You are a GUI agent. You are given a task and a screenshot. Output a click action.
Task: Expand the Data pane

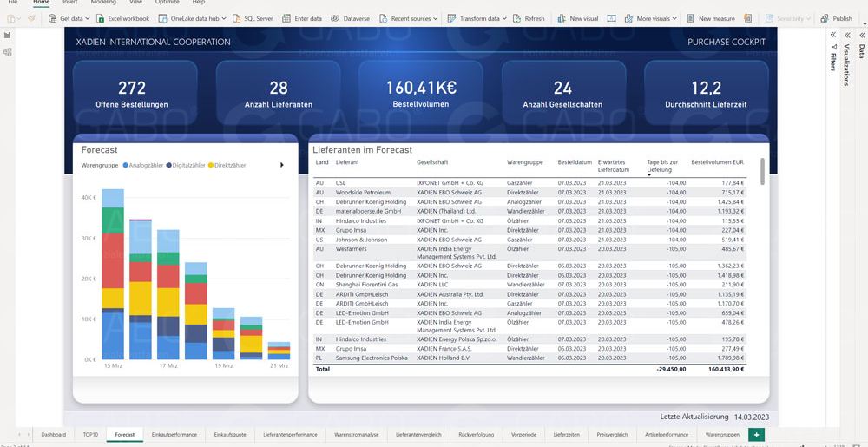(861, 35)
